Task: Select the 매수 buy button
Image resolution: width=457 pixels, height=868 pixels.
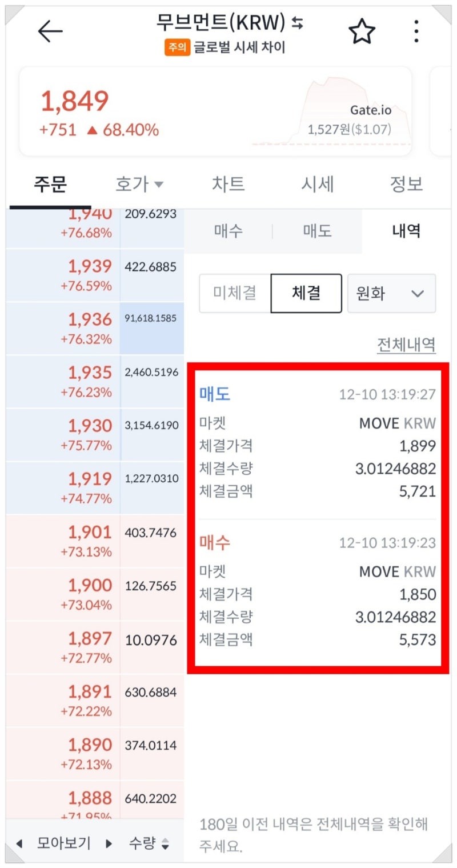Action: pos(227,230)
